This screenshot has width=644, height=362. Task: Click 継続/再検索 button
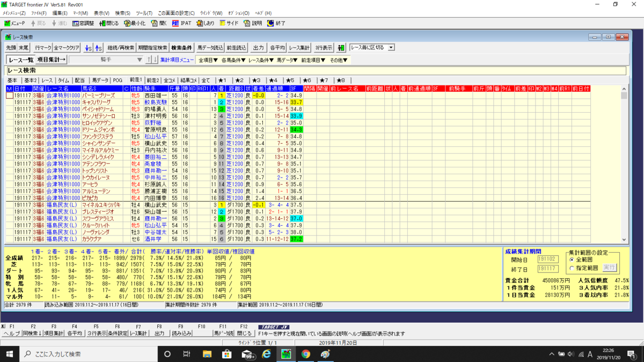[121, 48]
